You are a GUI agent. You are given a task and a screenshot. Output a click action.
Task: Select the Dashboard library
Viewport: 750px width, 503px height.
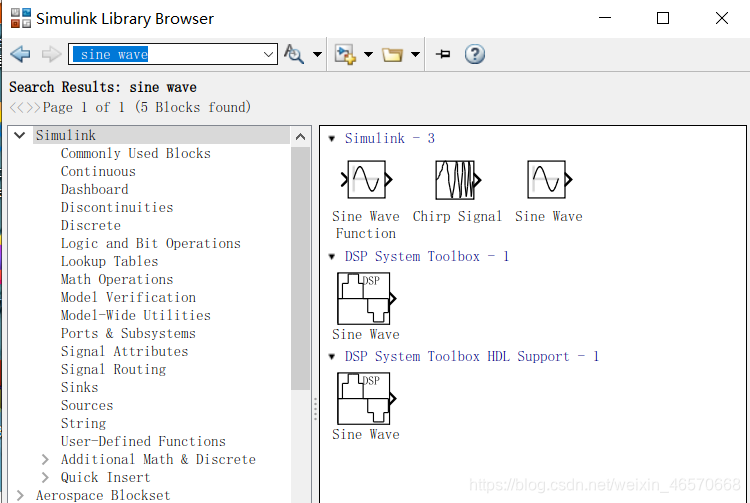pyautogui.click(x=94, y=189)
